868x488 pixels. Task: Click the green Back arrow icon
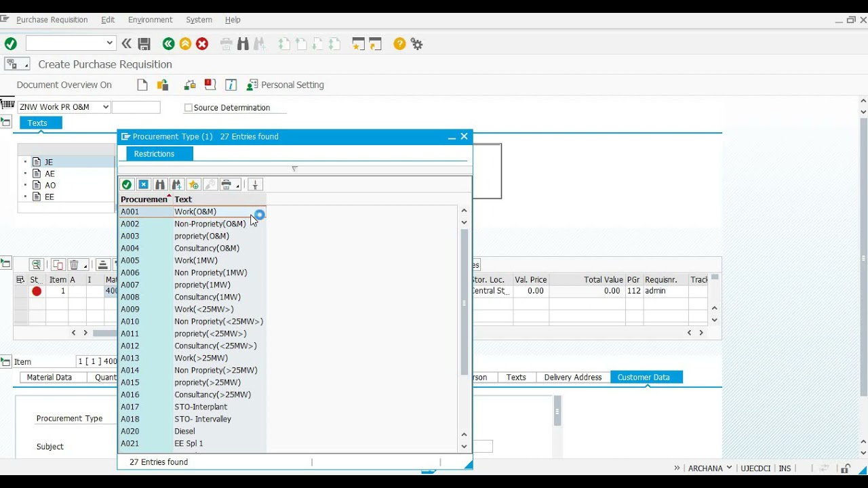(168, 44)
